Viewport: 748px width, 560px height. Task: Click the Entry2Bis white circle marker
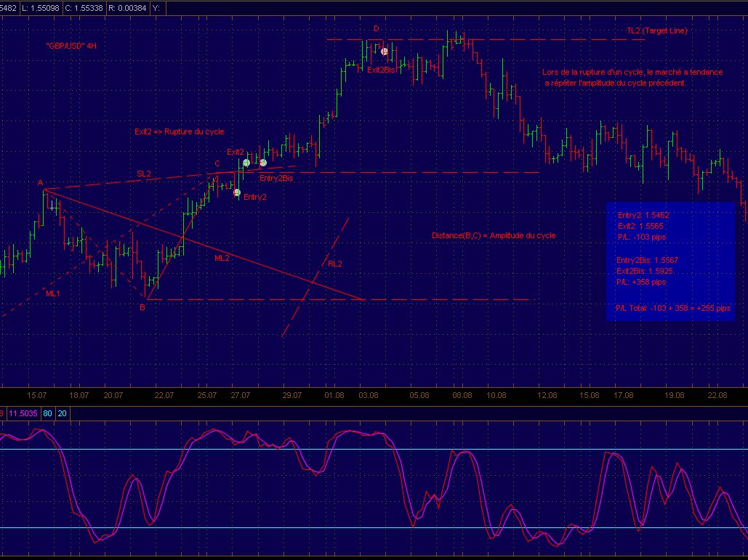[x=263, y=163]
